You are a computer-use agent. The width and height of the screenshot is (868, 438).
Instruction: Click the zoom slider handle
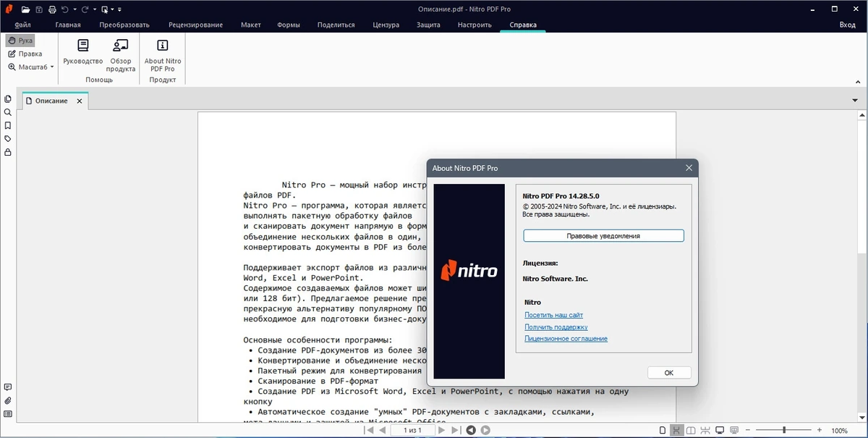tap(784, 431)
